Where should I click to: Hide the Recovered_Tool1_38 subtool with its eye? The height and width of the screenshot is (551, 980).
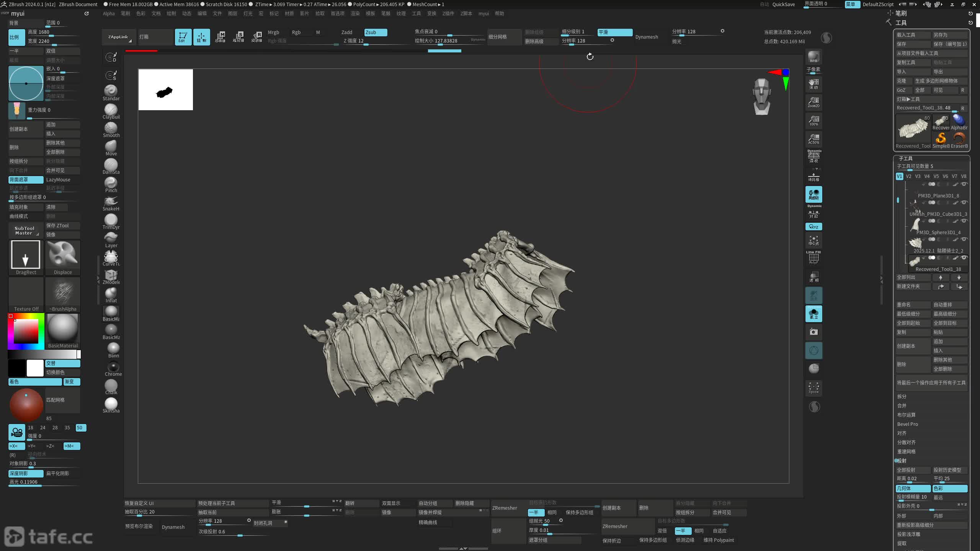[964, 258]
